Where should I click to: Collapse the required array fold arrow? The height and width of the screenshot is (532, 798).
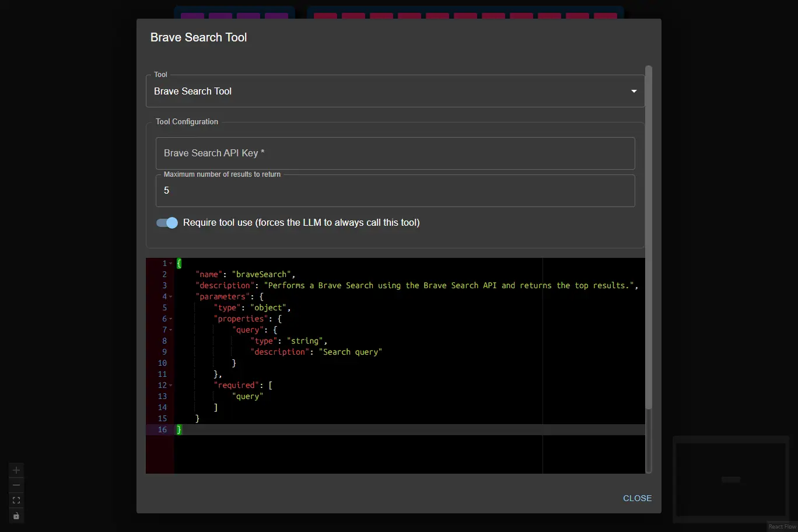[170, 385]
